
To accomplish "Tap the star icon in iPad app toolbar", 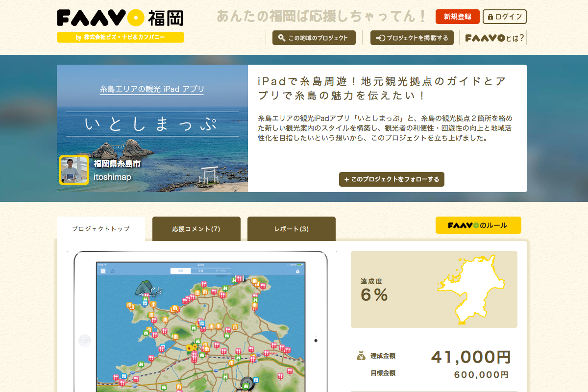I will (113, 271).
